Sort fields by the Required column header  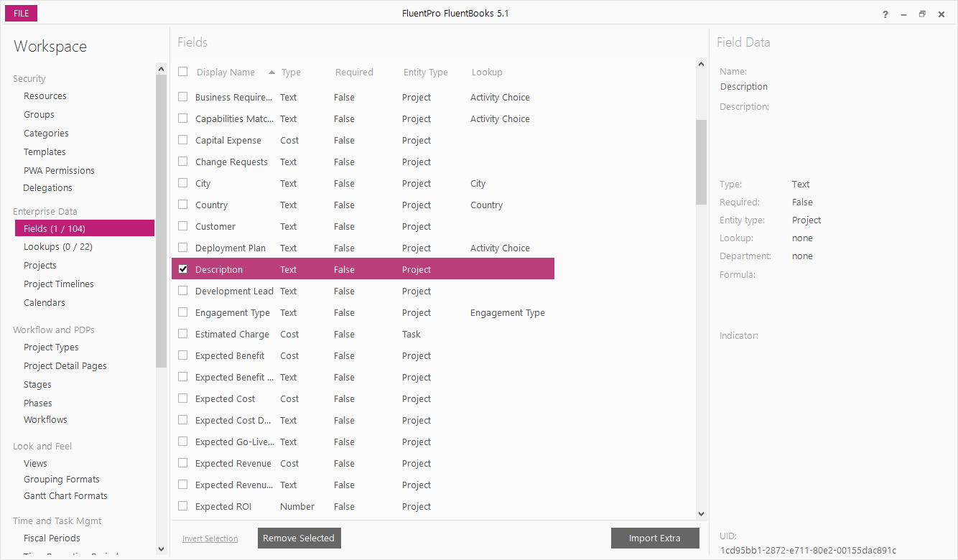point(354,73)
